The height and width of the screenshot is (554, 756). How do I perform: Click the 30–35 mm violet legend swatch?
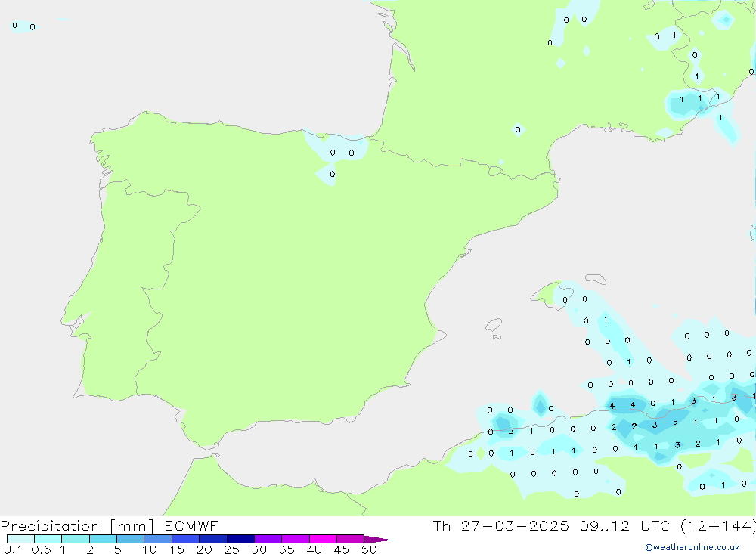268,539
